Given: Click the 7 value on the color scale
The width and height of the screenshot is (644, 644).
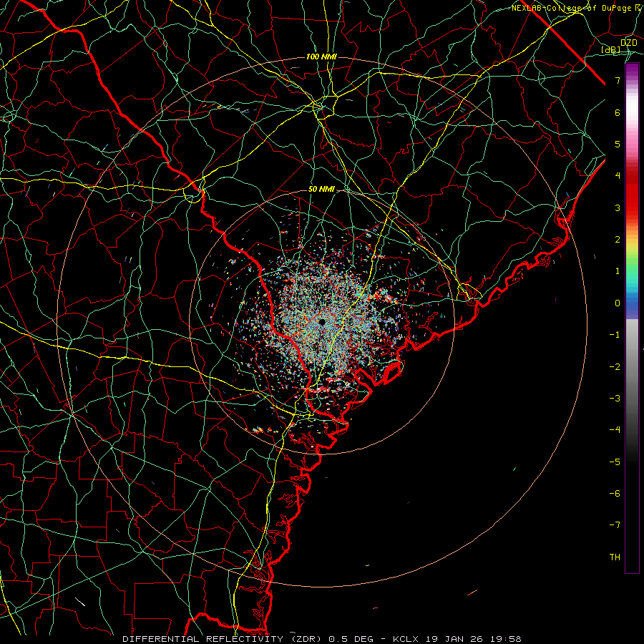Looking at the screenshot, I should coord(618,80).
